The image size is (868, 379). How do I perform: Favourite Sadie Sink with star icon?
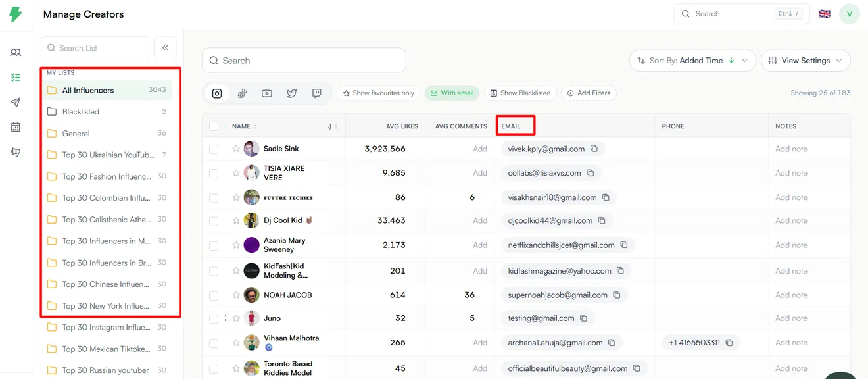(235, 149)
